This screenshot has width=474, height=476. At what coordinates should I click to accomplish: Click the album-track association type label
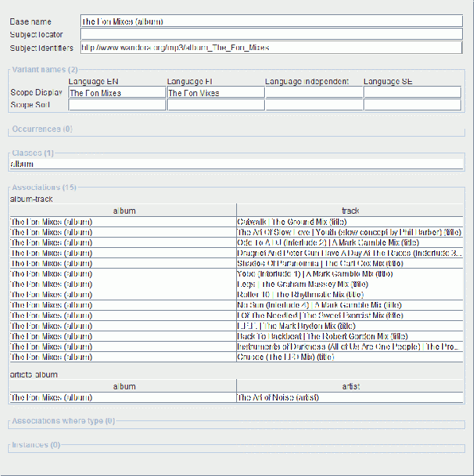coord(31,199)
